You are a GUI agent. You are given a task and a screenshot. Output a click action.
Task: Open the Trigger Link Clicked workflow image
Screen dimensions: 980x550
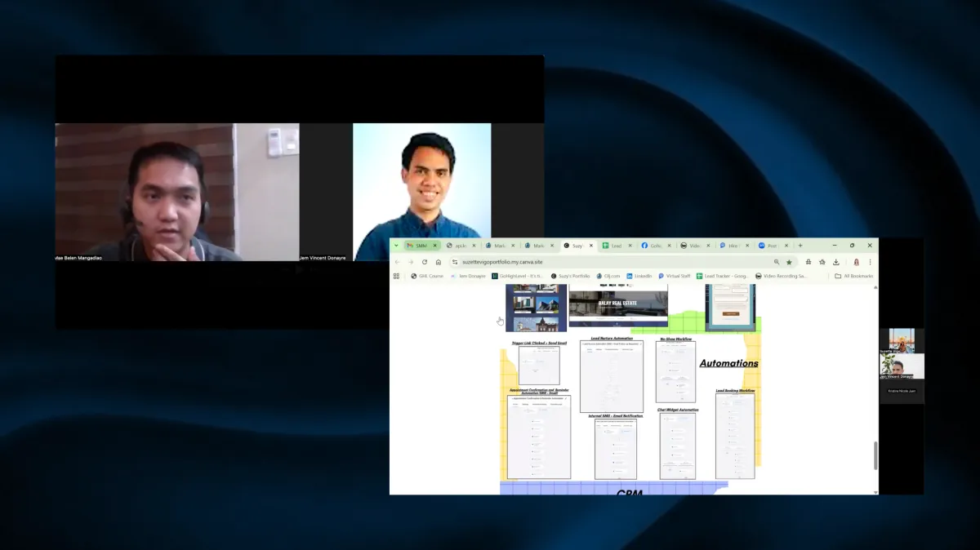pos(539,366)
